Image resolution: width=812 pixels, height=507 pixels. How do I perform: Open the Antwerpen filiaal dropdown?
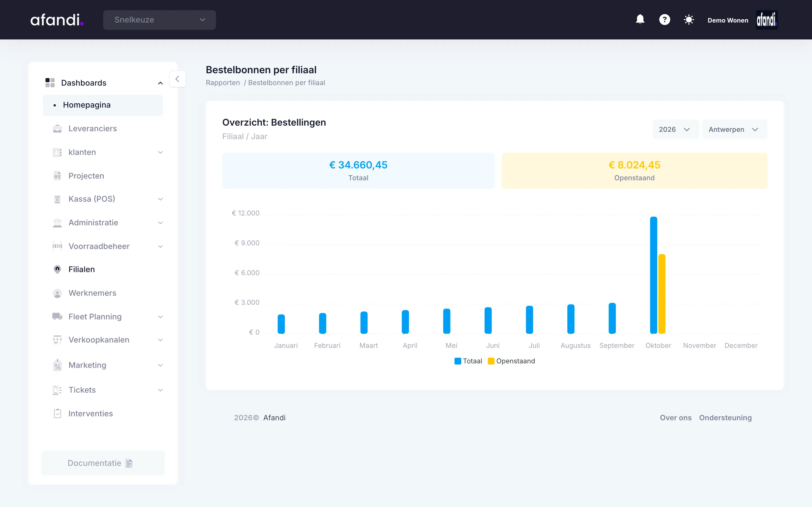coord(734,130)
